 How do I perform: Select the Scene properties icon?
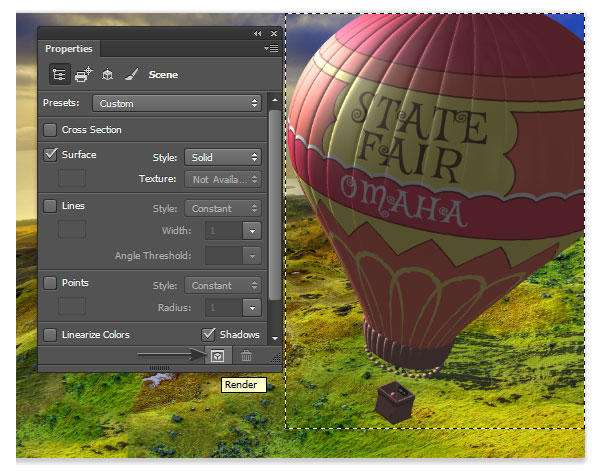point(59,74)
